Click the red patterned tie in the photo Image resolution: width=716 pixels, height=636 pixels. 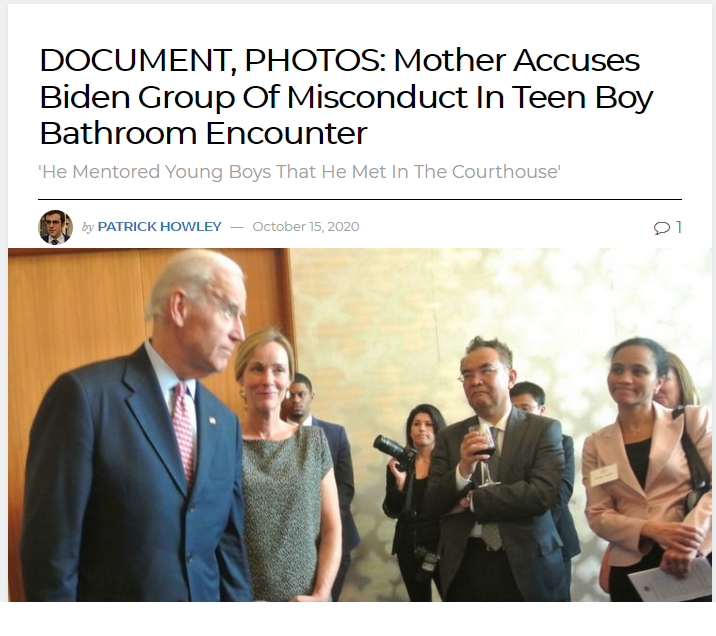184,434
